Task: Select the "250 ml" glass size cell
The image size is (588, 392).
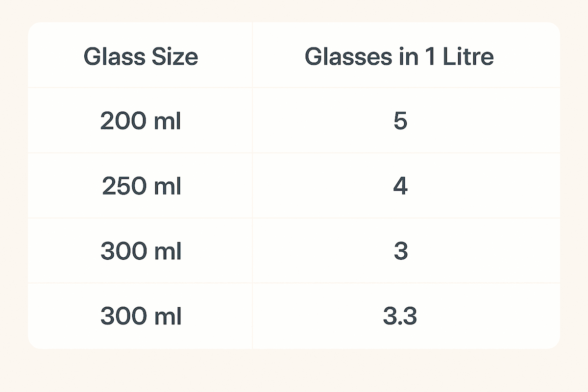Action: pyautogui.click(x=142, y=187)
